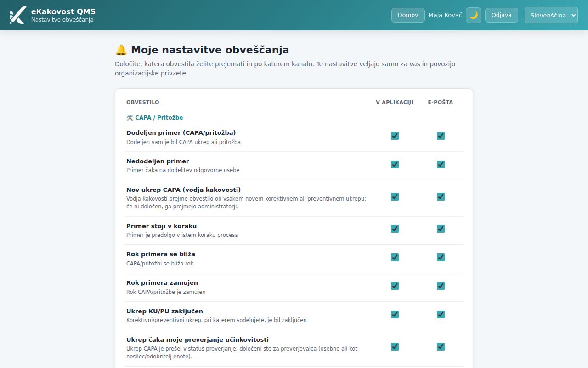Uncheck e-pošta for Dodeljen primer (CAPA/pritožba)
The width and height of the screenshot is (588, 368).
pyautogui.click(x=441, y=136)
